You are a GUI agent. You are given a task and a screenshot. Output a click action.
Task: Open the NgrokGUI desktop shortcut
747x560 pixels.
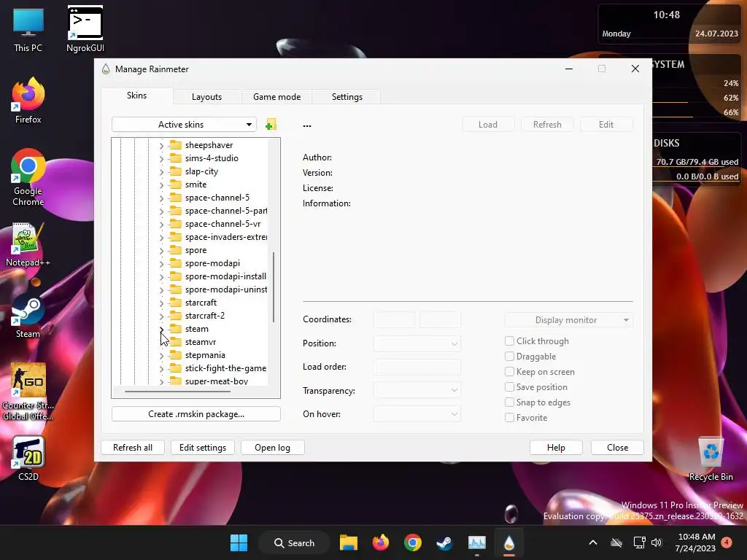pos(85,29)
